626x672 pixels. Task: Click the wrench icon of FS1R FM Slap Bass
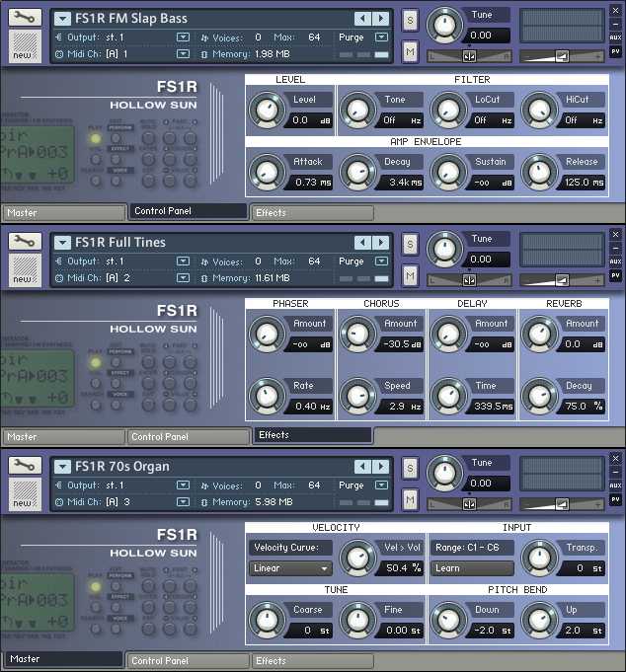pos(25,18)
